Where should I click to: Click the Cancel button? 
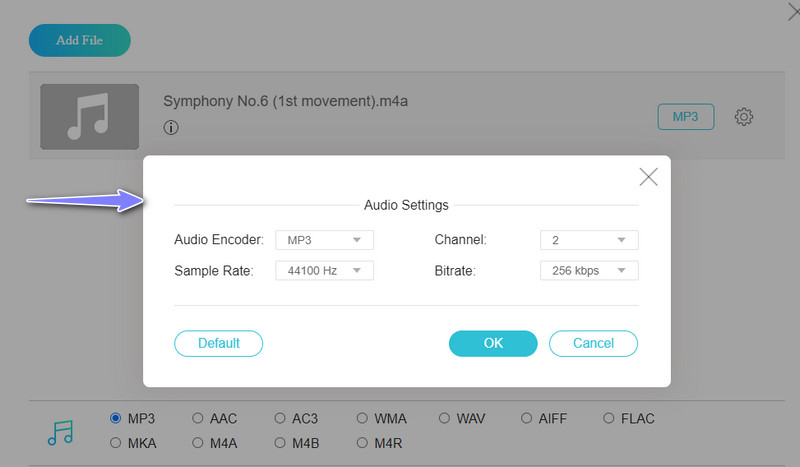pyautogui.click(x=593, y=343)
